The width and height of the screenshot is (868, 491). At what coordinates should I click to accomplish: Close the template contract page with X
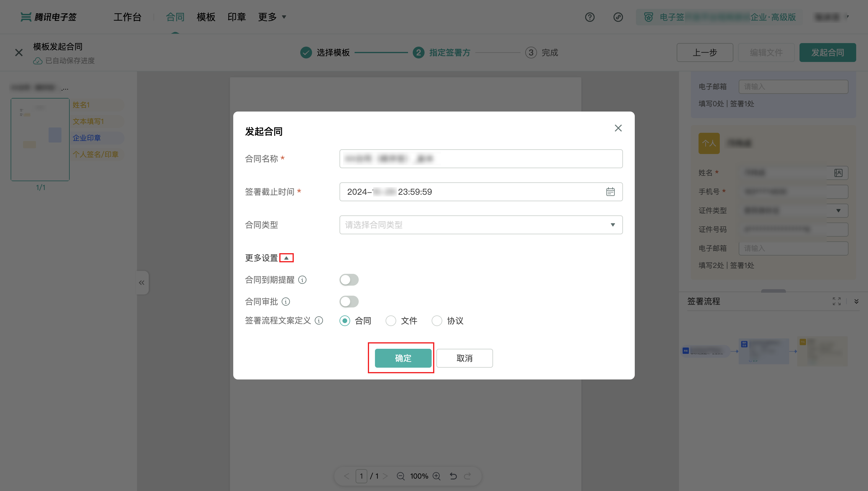(19, 53)
